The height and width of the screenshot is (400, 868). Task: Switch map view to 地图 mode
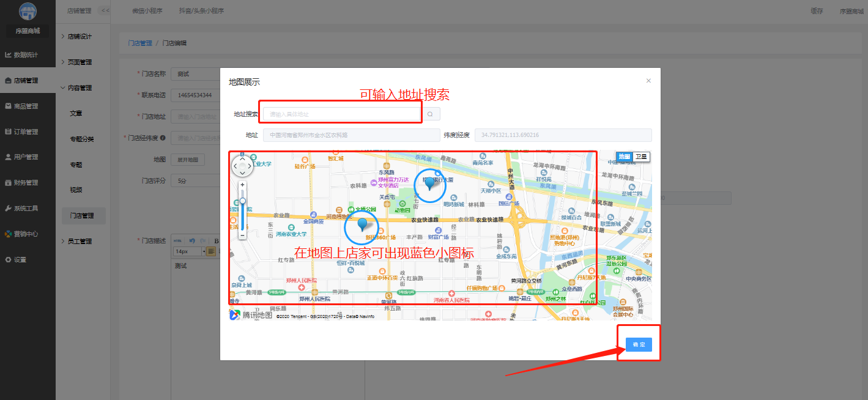(x=625, y=157)
